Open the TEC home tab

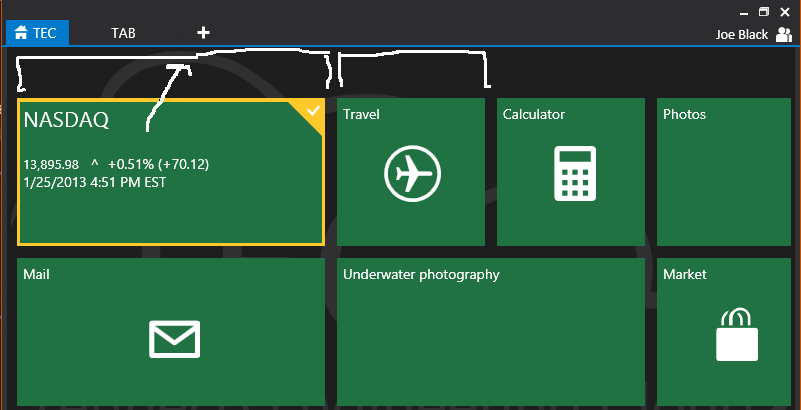(x=37, y=33)
